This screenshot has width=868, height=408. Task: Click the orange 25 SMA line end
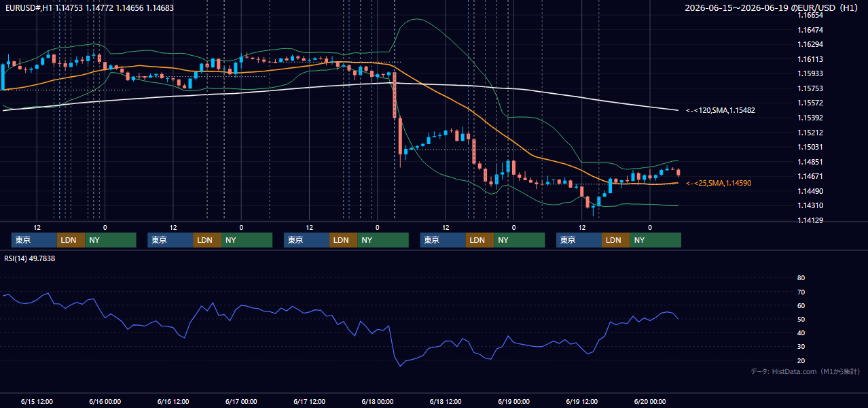tap(678, 183)
